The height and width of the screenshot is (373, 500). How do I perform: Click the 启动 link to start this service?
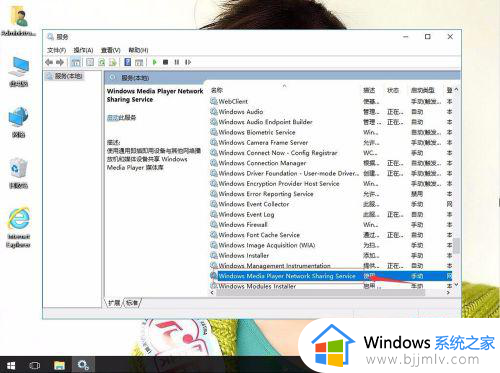113,117
